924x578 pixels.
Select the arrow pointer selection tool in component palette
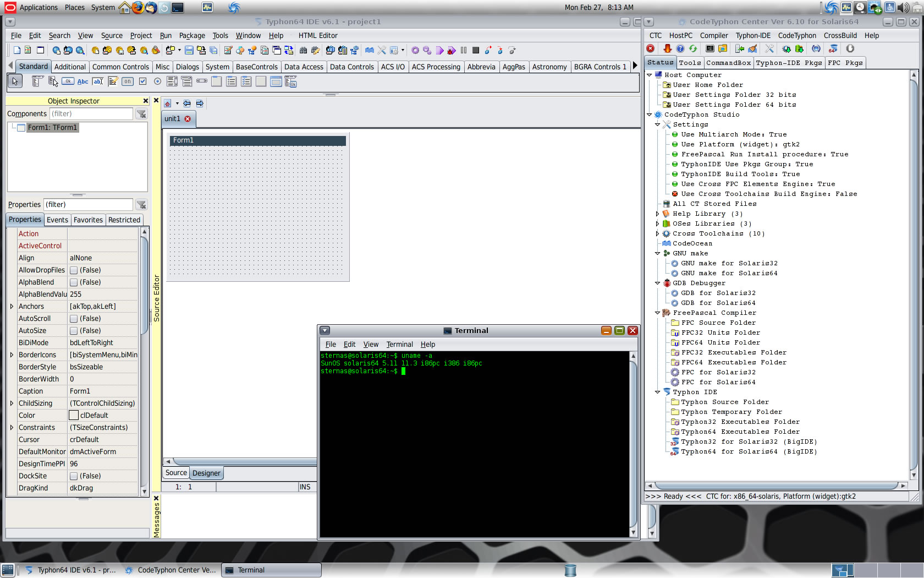(x=15, y=81)
